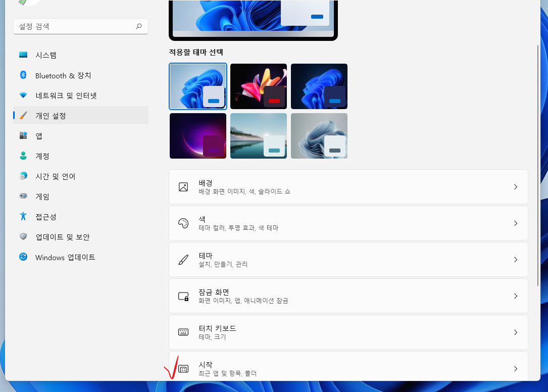Click the picture icon in 배경 row
Screen dimensions: 548x392
pos(183,187)
